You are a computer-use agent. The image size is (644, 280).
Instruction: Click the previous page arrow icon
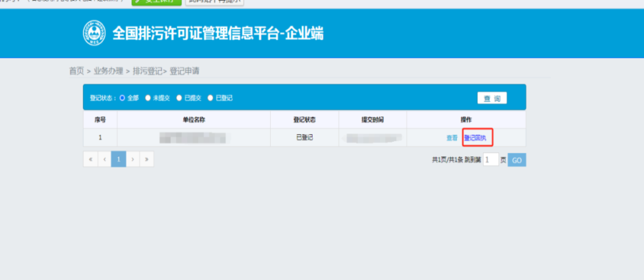click(105, 159)
